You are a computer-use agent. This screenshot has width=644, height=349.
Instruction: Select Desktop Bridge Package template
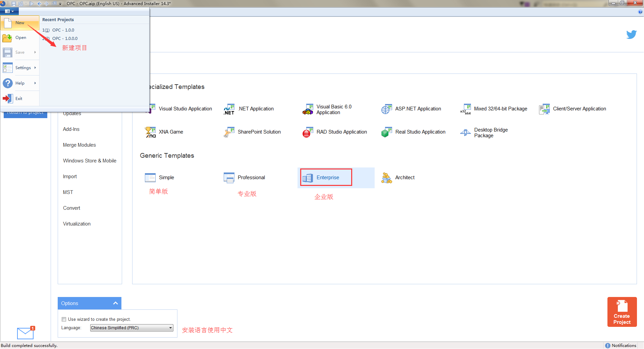[x=484, y=133]
